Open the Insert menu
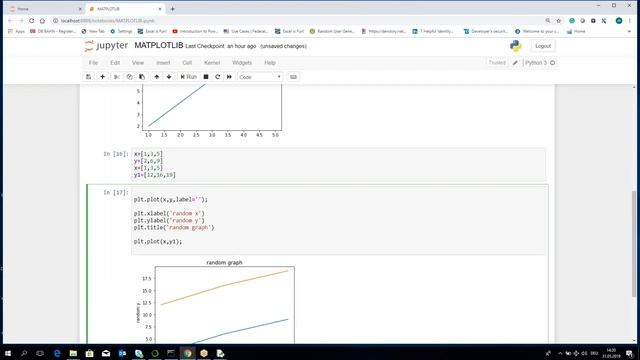 [163, 63]
